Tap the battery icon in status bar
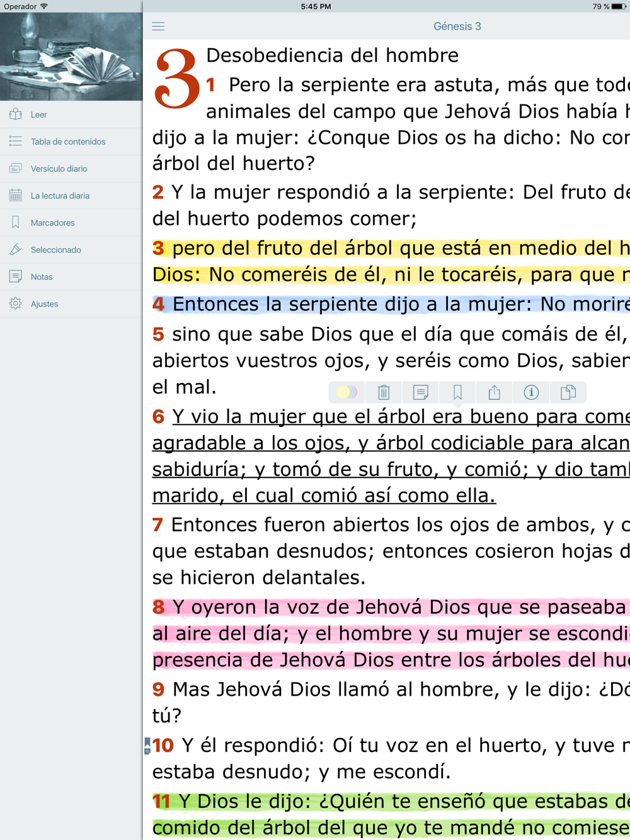This screenshot has width=630, height=840. [x=618, y=6]
